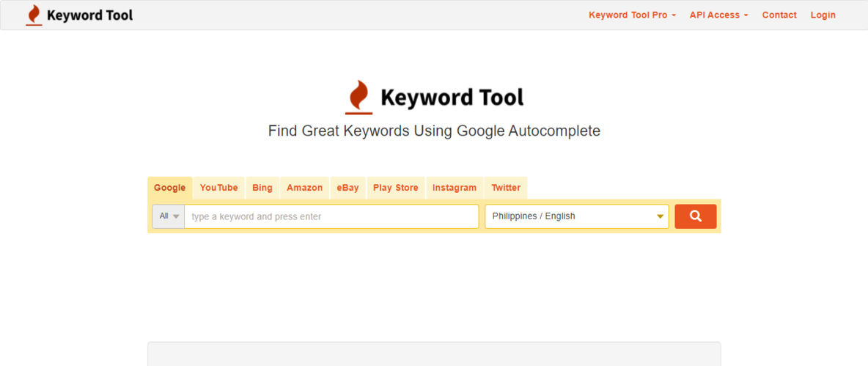Switch to the Bing tab

(x=262, y=188)
